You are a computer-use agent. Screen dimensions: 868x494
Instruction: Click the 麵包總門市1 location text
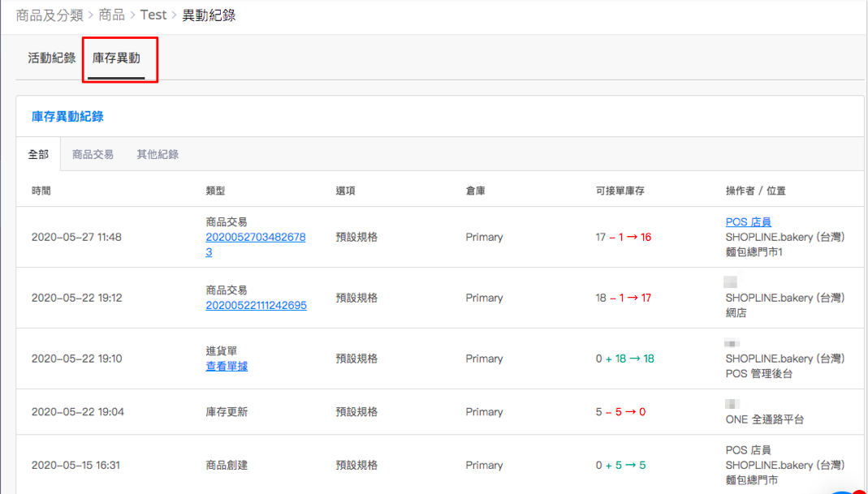[x=754, y=251]
